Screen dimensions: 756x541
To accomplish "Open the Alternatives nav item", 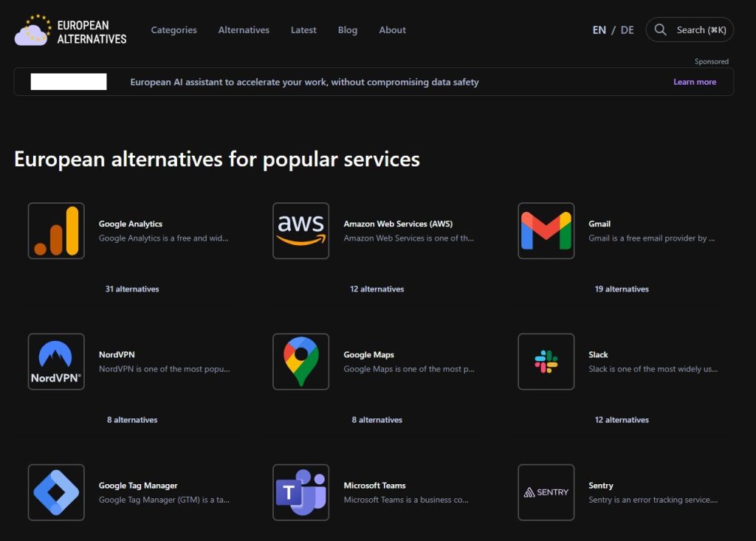I will [244, 30].
